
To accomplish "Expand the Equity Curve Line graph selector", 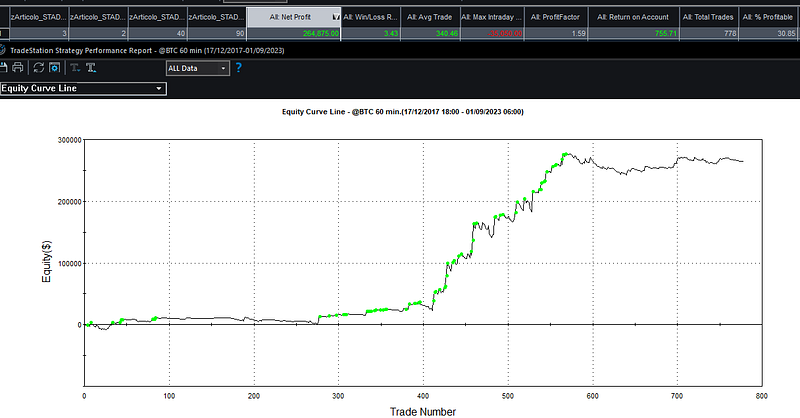I will click(x=83, y=88).
